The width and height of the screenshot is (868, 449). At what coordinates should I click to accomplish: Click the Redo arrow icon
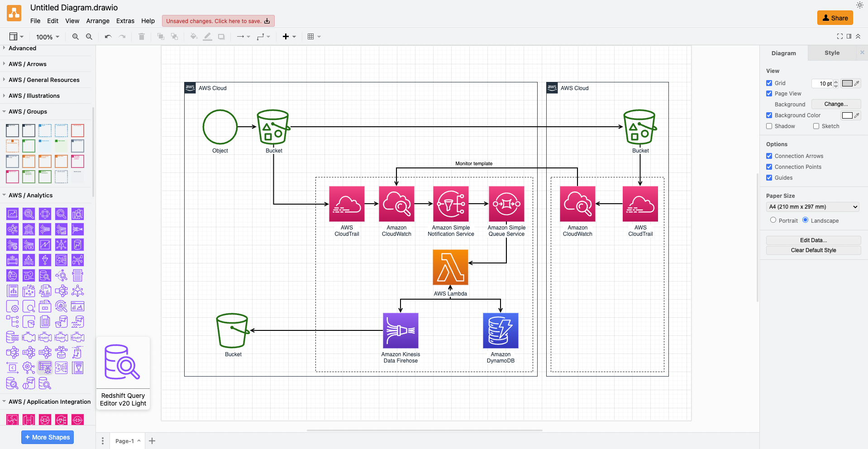(x=122, y=37)
